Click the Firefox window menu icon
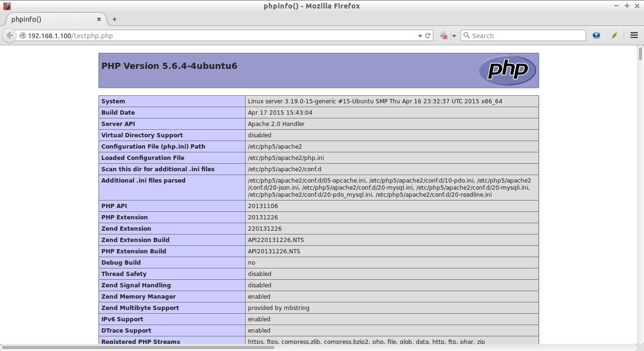Screen dimensions: 644x351 (x=7, y=6)
